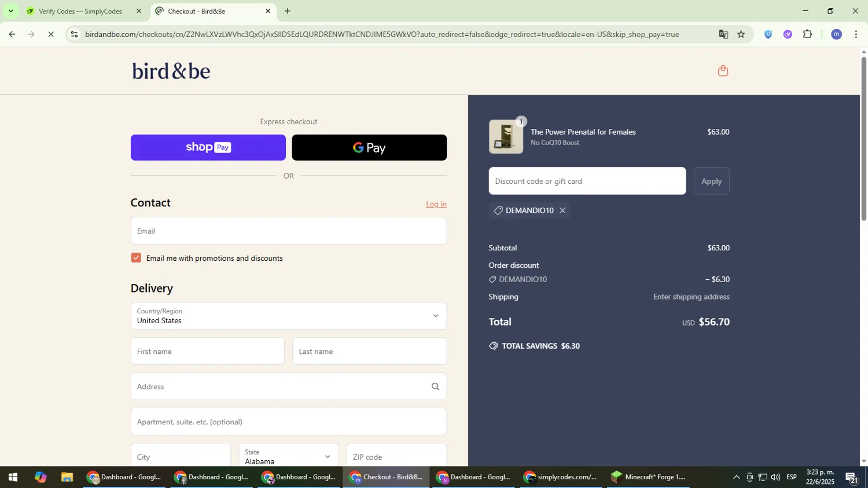
Task: Open the taskbar clock showing 3:23 p. m.
Action: point(821,478)
